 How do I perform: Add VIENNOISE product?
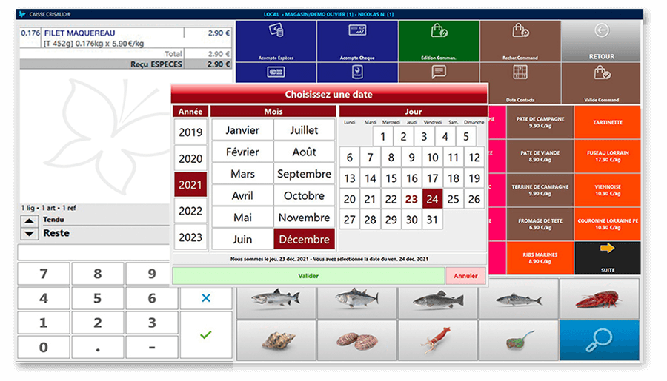(x=607, y=190)
